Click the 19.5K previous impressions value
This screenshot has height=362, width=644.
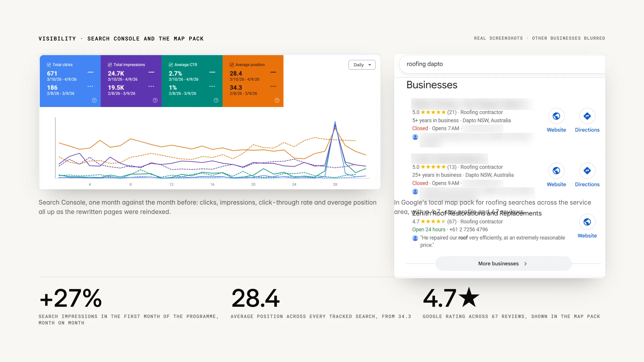(x=116, y=88)
